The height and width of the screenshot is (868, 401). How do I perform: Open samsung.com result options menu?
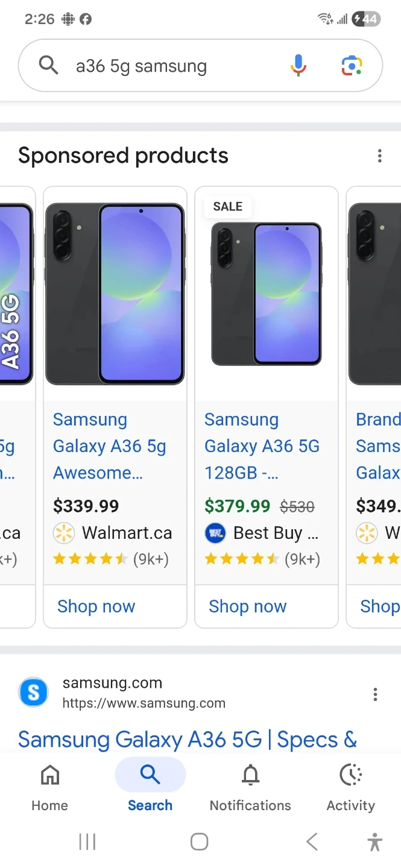tap(375, 694)
